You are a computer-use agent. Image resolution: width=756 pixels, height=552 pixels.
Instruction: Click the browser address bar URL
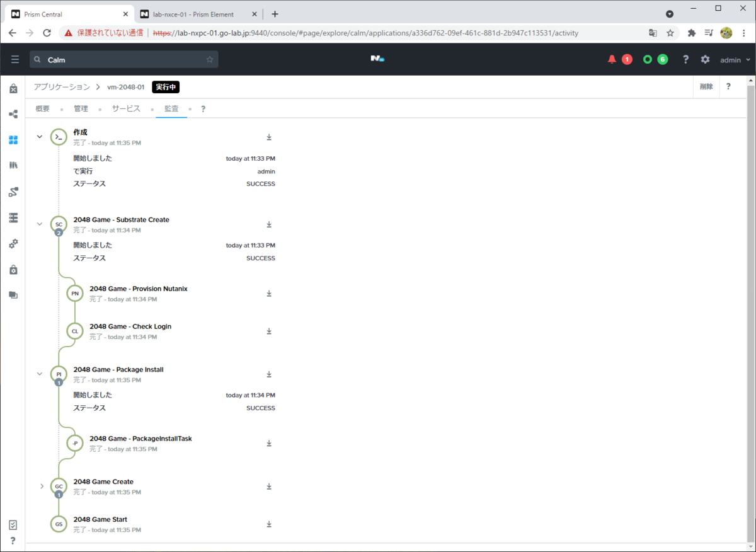(366, 33)
